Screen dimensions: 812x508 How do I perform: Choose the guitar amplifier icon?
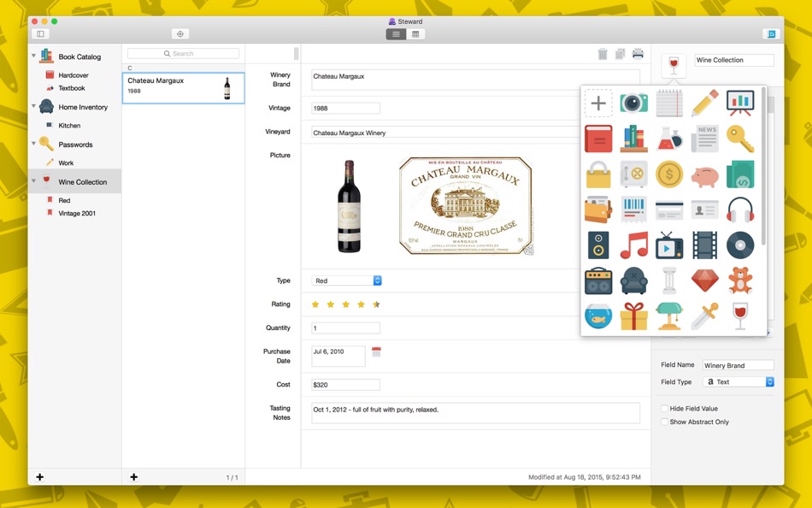pos(598,281)
